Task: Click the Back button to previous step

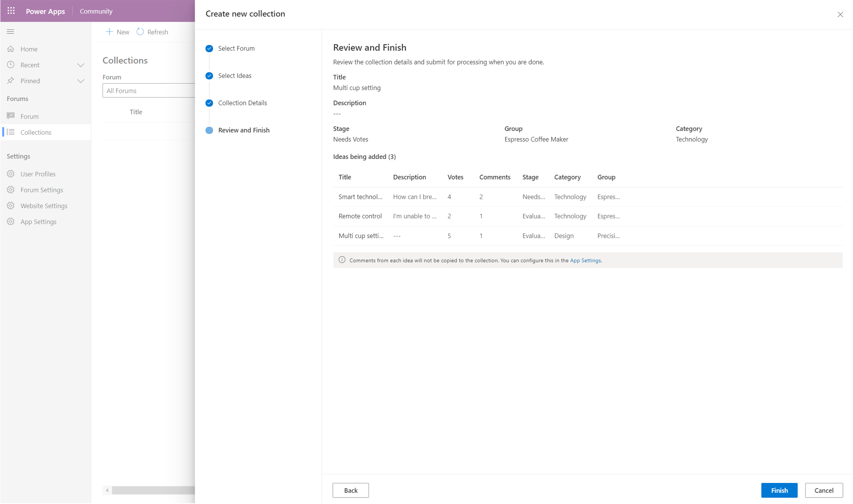Action: pyautogui.click(x=350, y=490)
